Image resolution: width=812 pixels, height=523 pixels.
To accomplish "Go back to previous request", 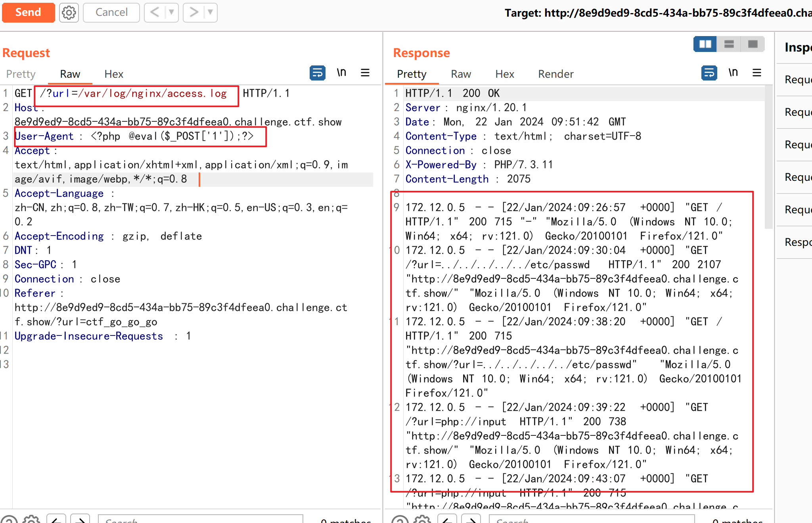I will [155, 13].
